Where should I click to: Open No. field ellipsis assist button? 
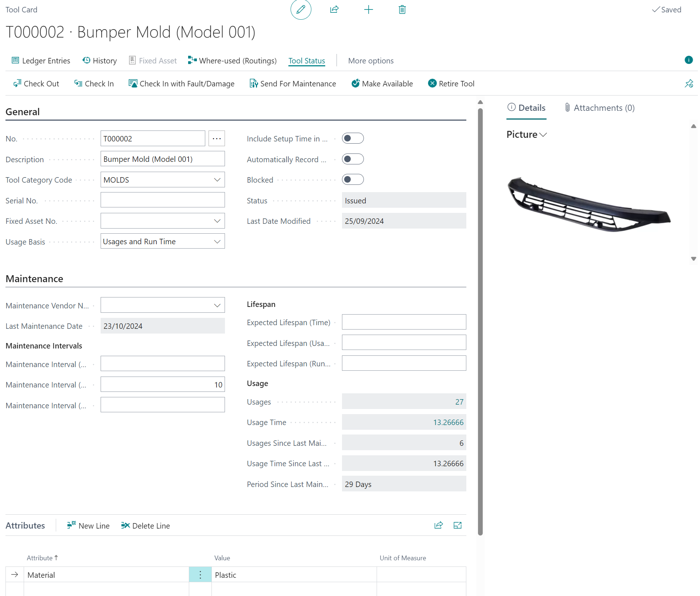(217, 139)
